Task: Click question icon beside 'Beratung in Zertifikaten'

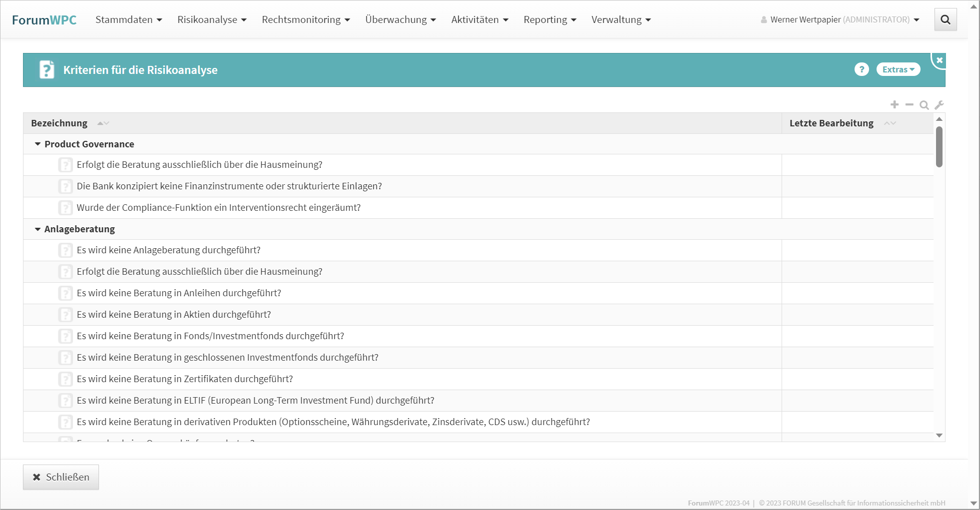Action: 65,379
